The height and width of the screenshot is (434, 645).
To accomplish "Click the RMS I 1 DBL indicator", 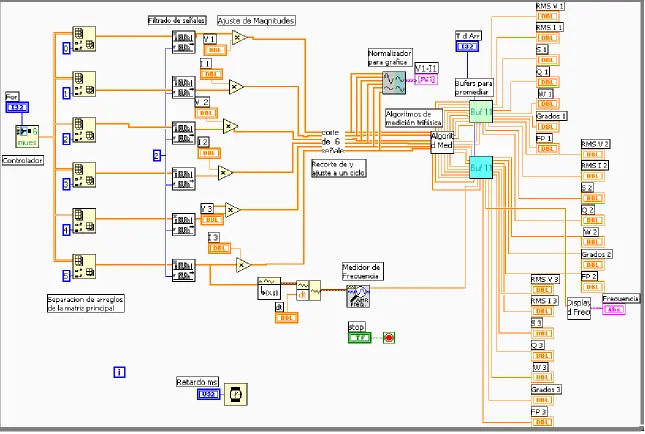I will (x=548, y=38).
